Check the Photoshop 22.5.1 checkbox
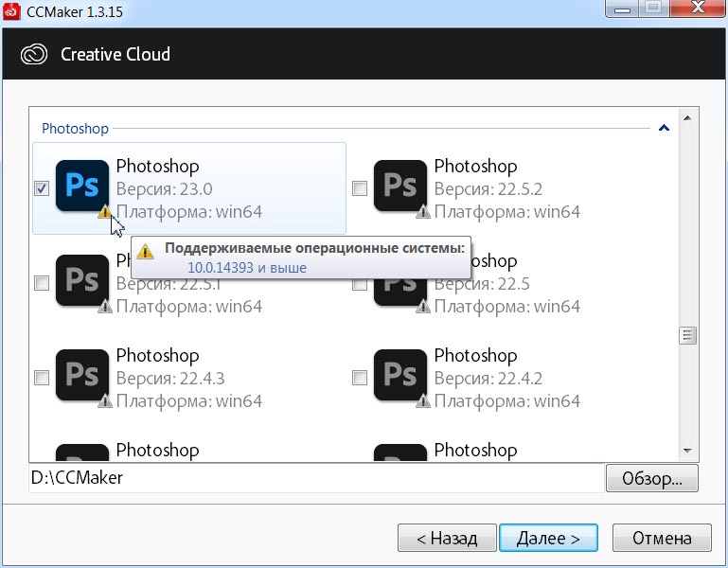Viewport: 728px width, 568px height. (x=42, y=283)
